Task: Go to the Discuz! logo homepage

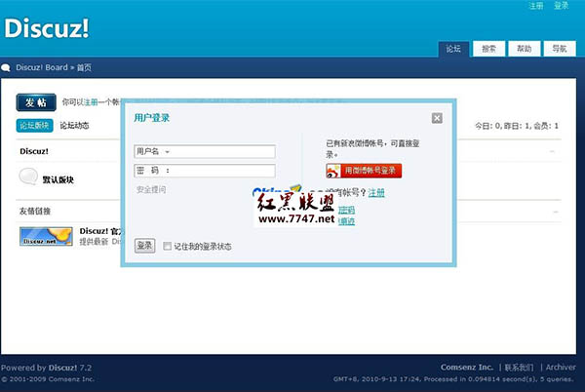Action: click(x=47, y=28)
